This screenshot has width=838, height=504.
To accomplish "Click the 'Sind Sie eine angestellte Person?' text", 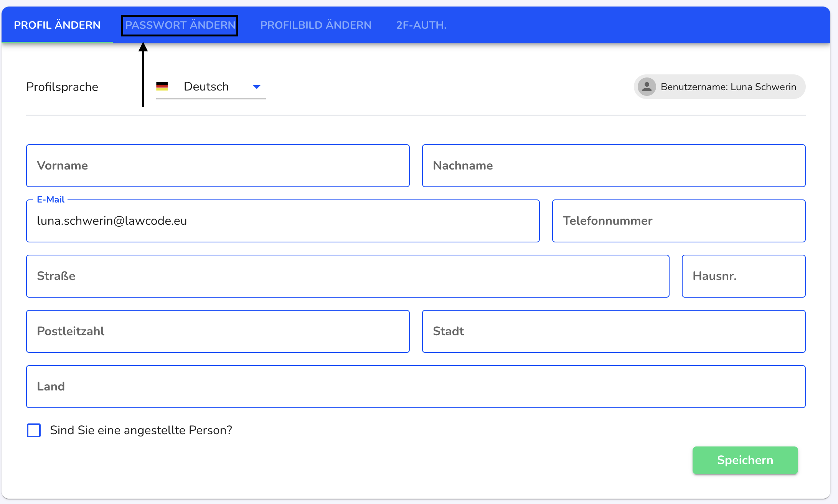I will [x=141, y=430].
